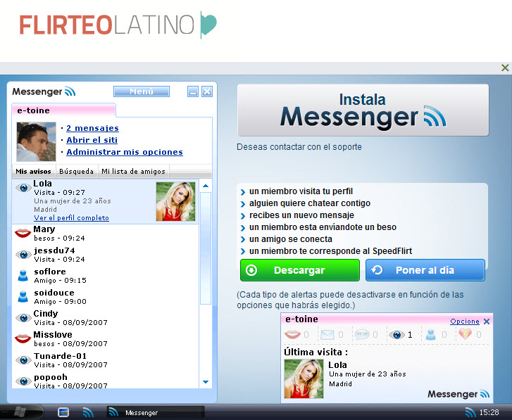The height and width of the screenshot is (420, 512).
Task: Select 'jessdu74' entry name
Action: tap(54, 250)
